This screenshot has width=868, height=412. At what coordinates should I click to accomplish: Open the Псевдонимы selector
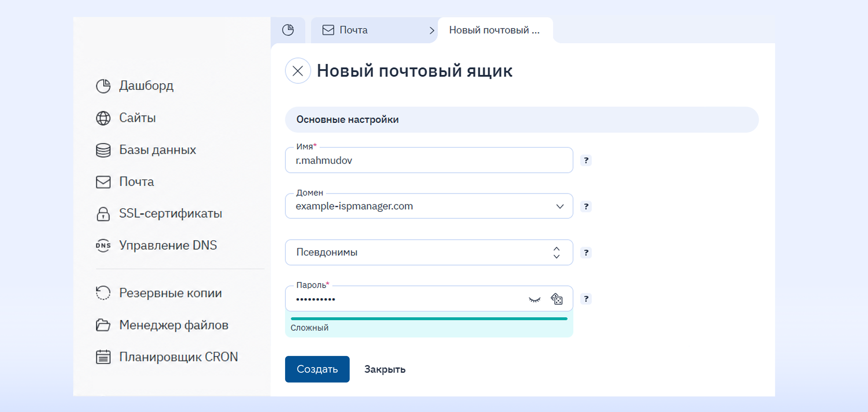pos(429,252)
